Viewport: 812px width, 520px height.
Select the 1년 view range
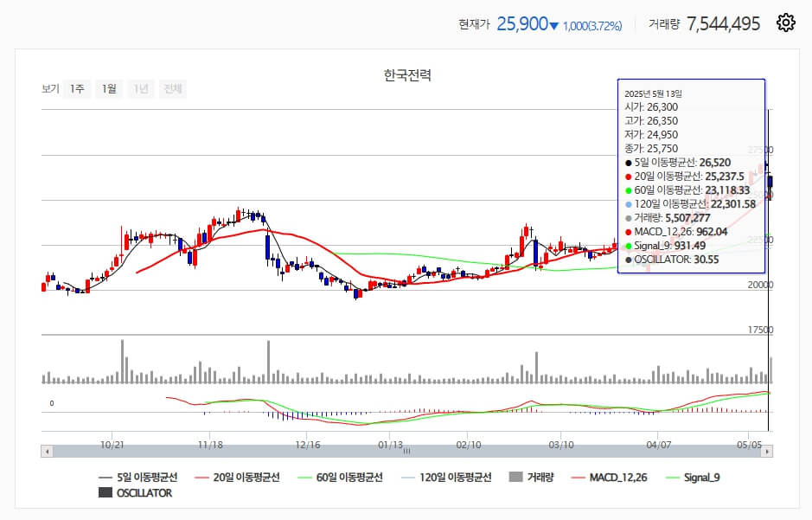click(141, 88)
